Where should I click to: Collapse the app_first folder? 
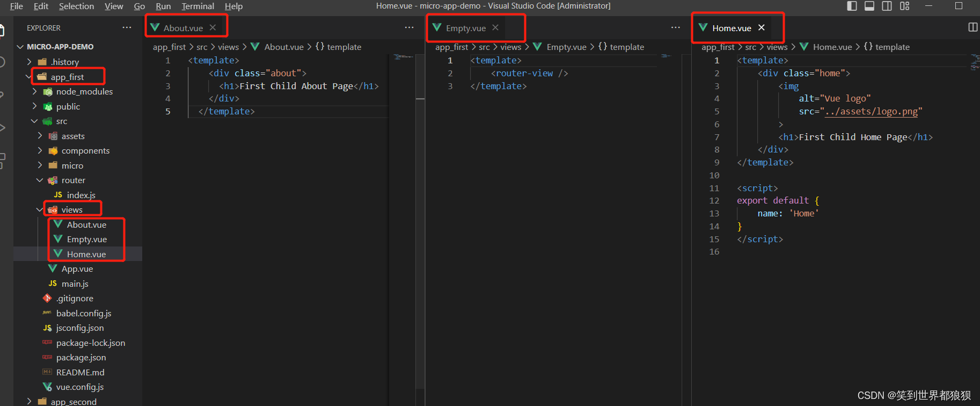tap(28, 77)
